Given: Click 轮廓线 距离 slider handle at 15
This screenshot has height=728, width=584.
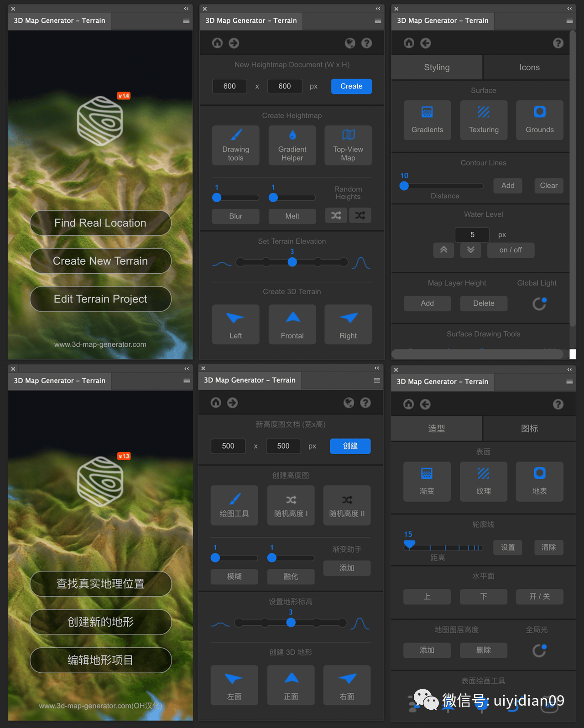Looking at the screenshot, I should coord(409,544).
